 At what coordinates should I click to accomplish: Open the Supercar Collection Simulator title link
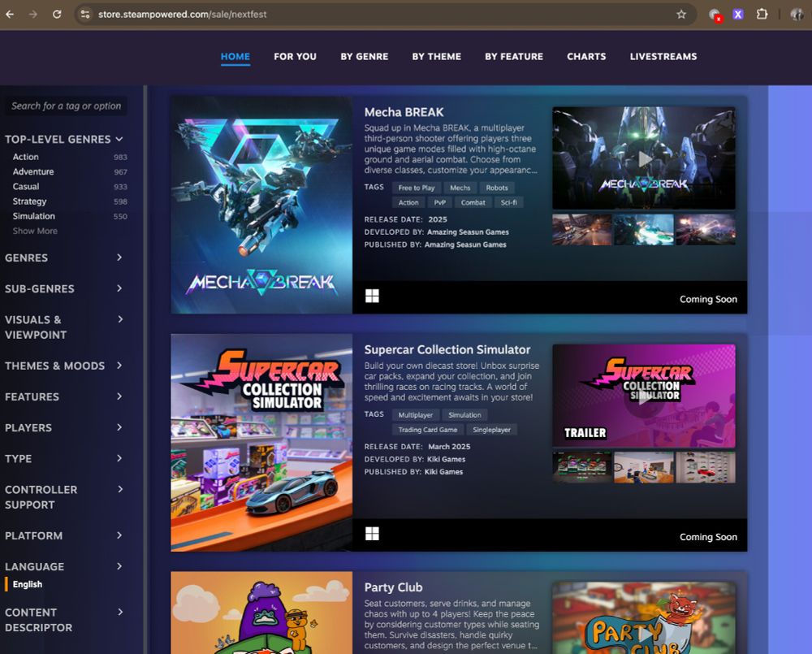click(x=447, y=349)
